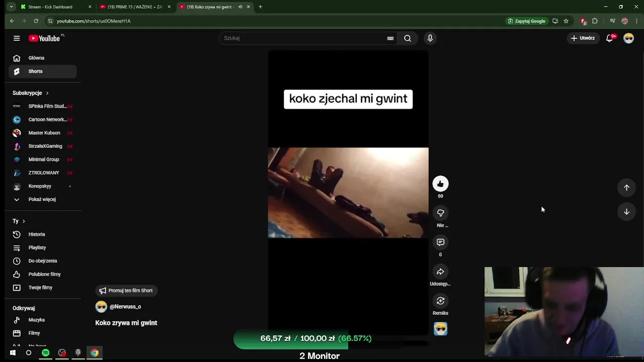Remix this Short

pos(440,301)
